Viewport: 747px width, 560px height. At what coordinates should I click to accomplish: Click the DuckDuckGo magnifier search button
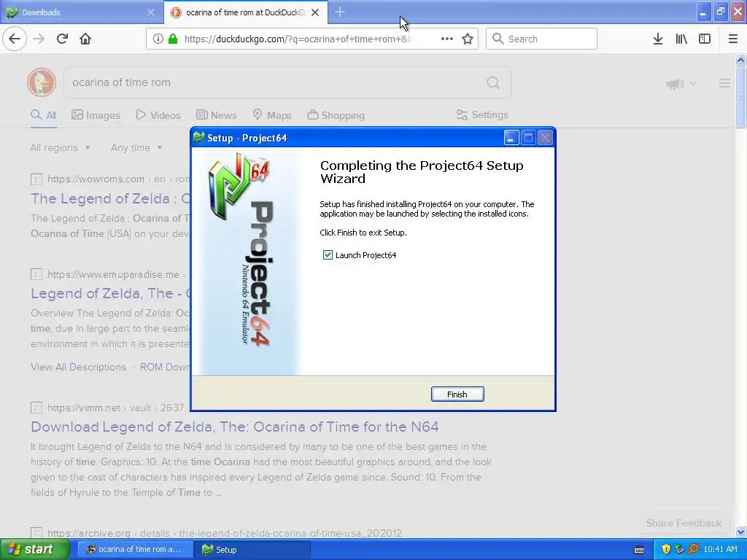click(x=493, y=83)
